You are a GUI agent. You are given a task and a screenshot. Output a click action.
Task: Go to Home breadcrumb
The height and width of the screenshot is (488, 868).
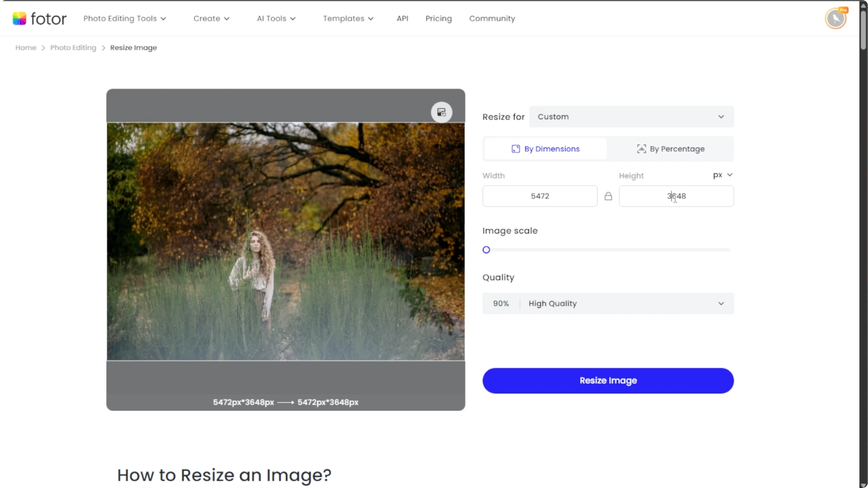(26, 47)
